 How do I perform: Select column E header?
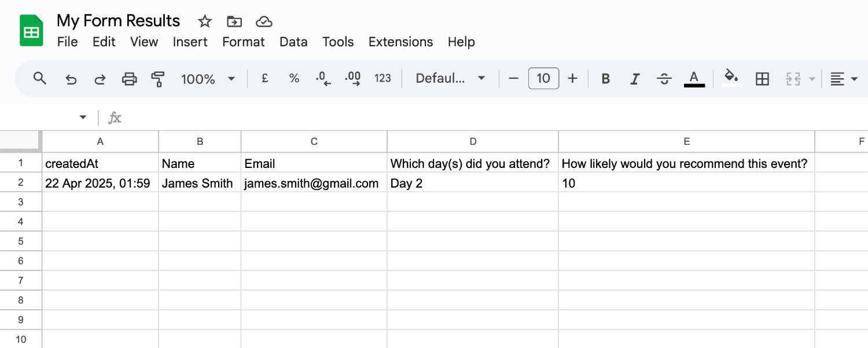687,141
